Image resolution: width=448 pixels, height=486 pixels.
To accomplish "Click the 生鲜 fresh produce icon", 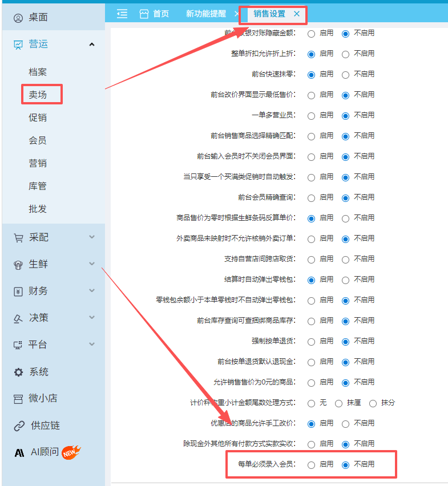I will (18, 265).
